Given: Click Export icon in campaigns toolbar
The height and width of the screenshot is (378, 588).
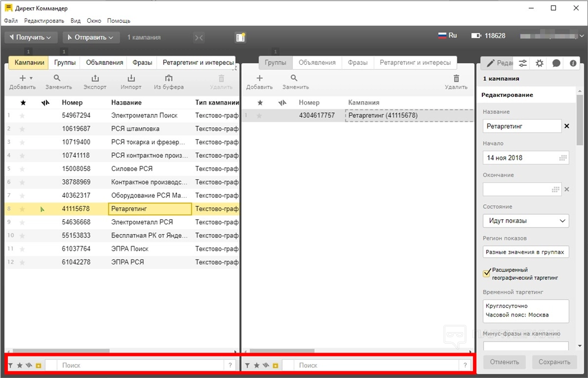Looking at the screenshot, I should [x=95, y=79].
